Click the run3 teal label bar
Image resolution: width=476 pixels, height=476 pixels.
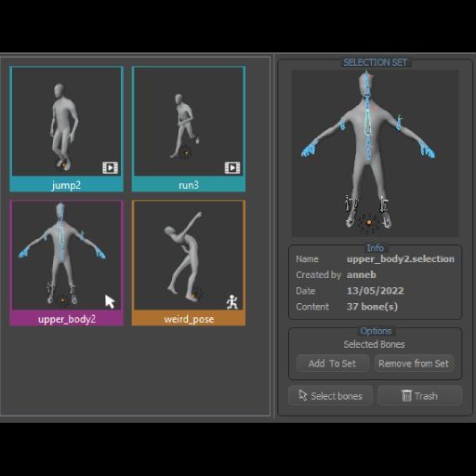pos(189,185)
